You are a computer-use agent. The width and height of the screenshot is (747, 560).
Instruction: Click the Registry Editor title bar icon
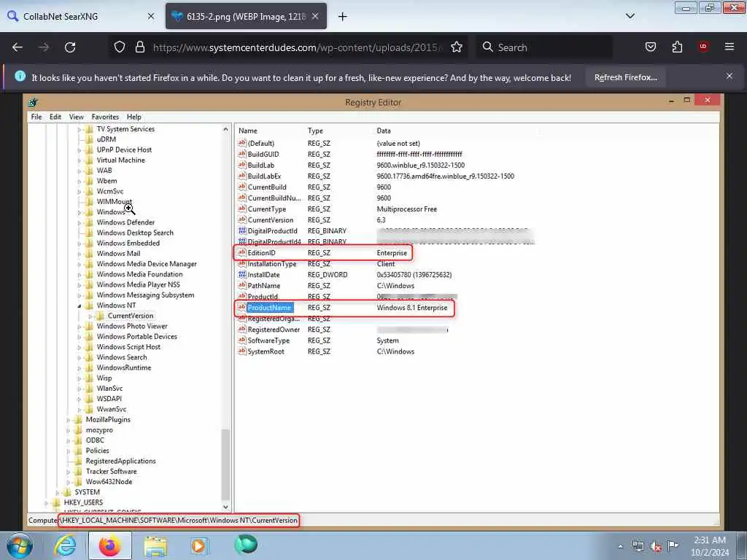point(33,102)
